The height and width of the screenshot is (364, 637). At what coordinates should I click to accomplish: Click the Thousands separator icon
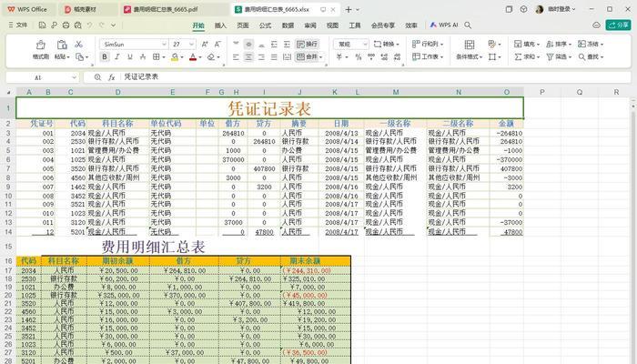click(x=371, y=56)
